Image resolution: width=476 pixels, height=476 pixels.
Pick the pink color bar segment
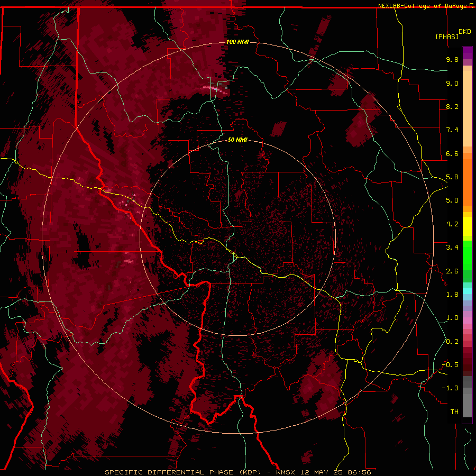pos(467,321)
